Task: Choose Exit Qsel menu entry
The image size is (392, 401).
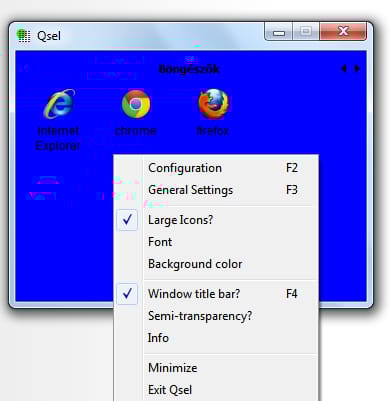Action: (216, 390)
